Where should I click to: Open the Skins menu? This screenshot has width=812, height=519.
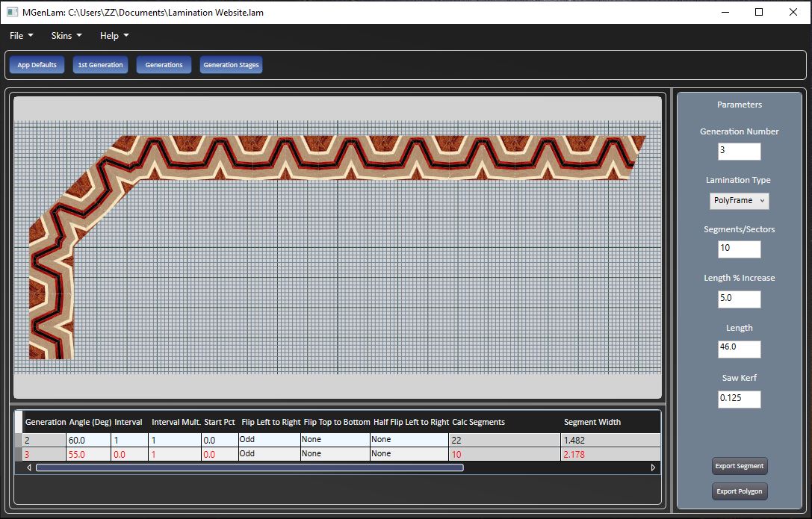(66, 36)
